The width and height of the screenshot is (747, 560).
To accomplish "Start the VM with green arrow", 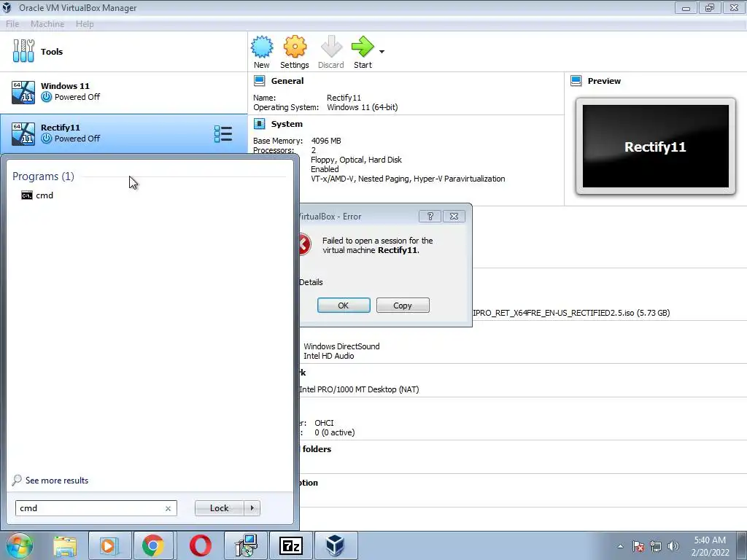I will pos(363,47).
